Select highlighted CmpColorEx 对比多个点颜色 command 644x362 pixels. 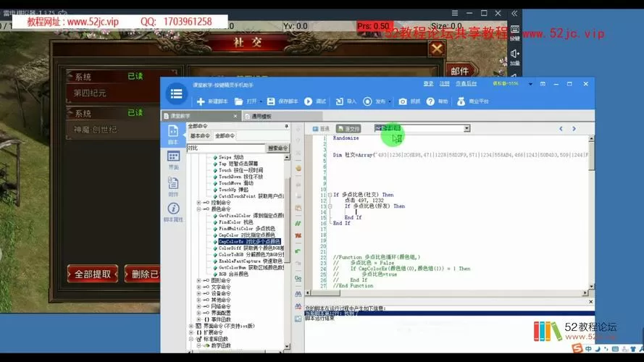pyautogui.click(x=249, y=242)
